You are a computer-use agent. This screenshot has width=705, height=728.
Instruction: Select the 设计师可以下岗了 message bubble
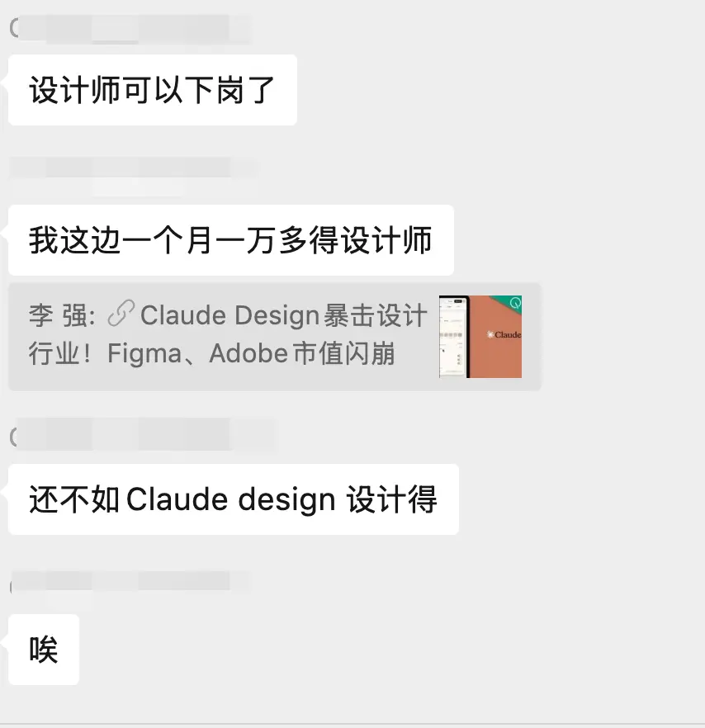pos(152,90)
